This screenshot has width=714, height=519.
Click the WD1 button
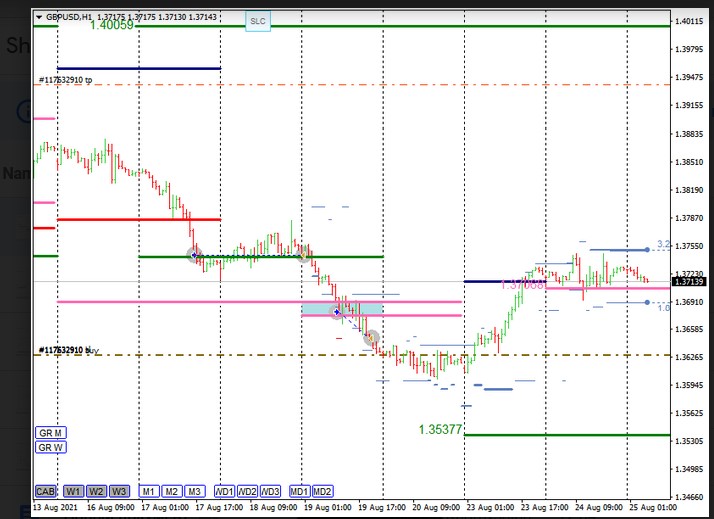click(224, 492)
